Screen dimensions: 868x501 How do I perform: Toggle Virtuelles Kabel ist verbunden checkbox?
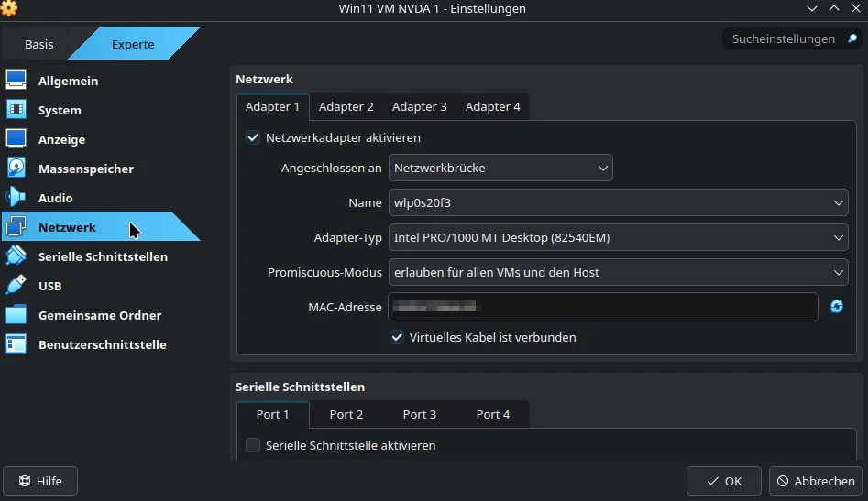click(x=397, y=337)
